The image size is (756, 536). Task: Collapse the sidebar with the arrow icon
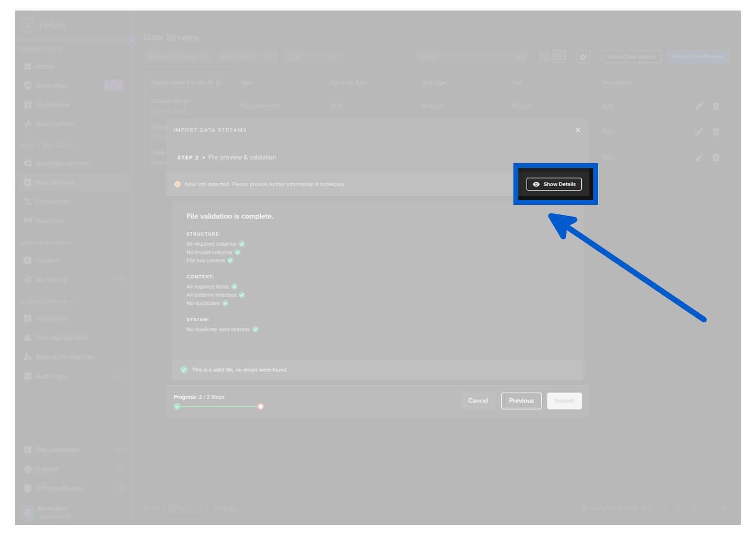133,40
